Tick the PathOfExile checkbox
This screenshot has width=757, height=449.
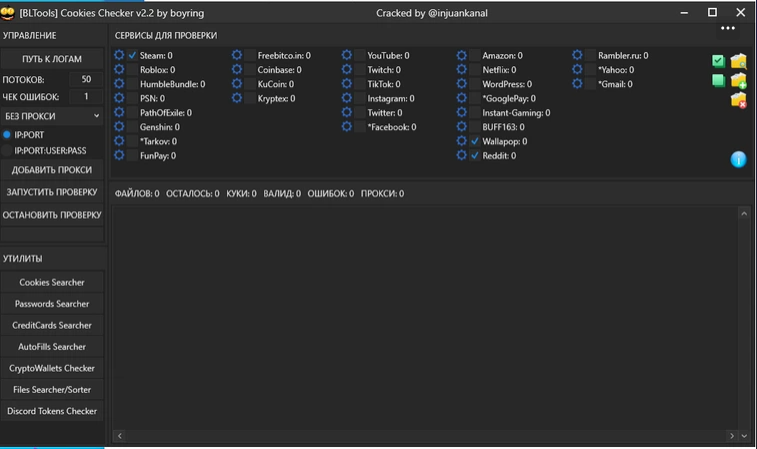[132, 112]
